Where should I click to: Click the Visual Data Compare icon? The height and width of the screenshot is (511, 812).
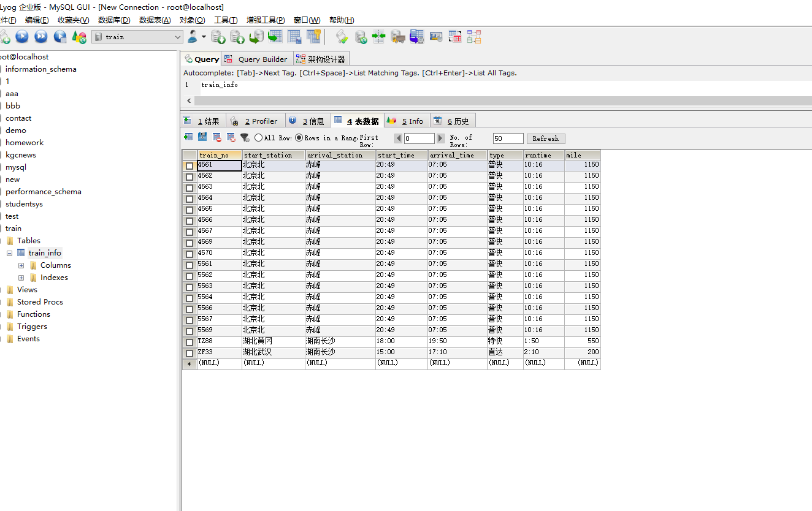436,37
